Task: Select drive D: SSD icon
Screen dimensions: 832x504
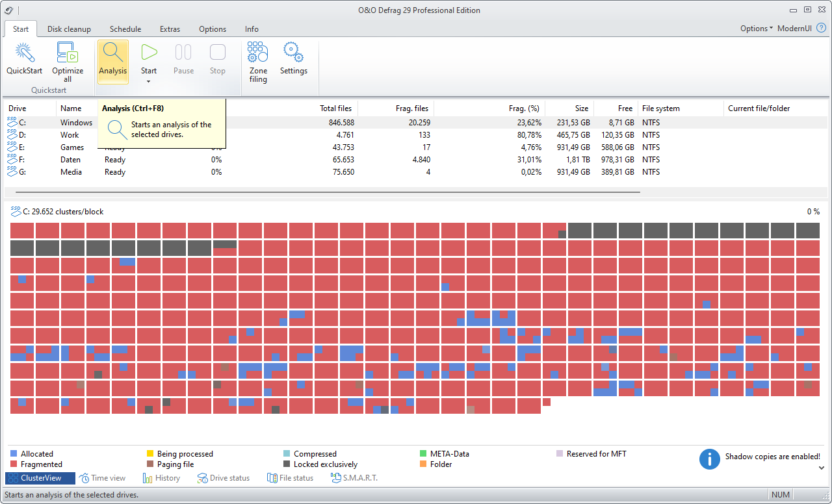Action: [x=12, y=134]
